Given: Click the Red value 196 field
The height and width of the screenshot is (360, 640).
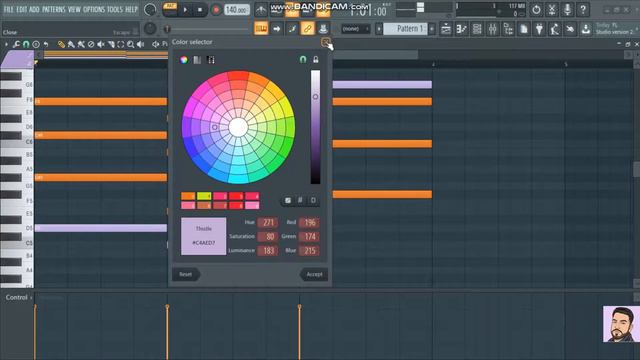Looking at the screenshot, I should coord(309,222).
